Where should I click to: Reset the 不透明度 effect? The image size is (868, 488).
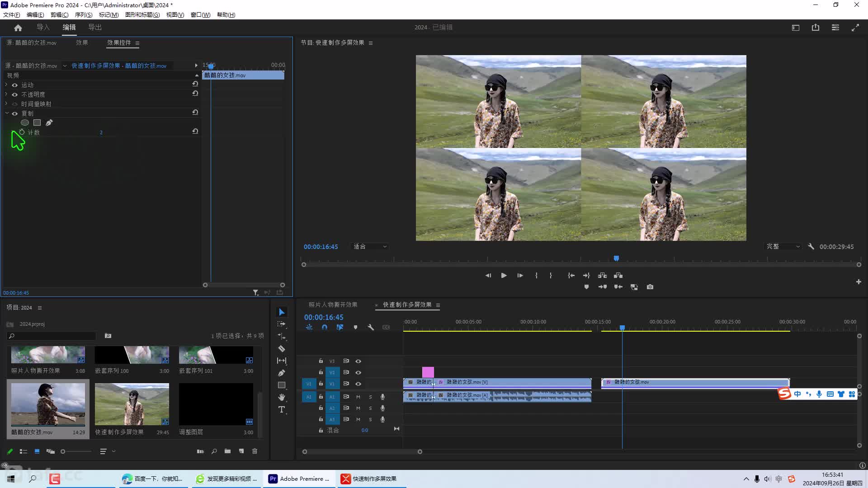(x=195, y=94)
